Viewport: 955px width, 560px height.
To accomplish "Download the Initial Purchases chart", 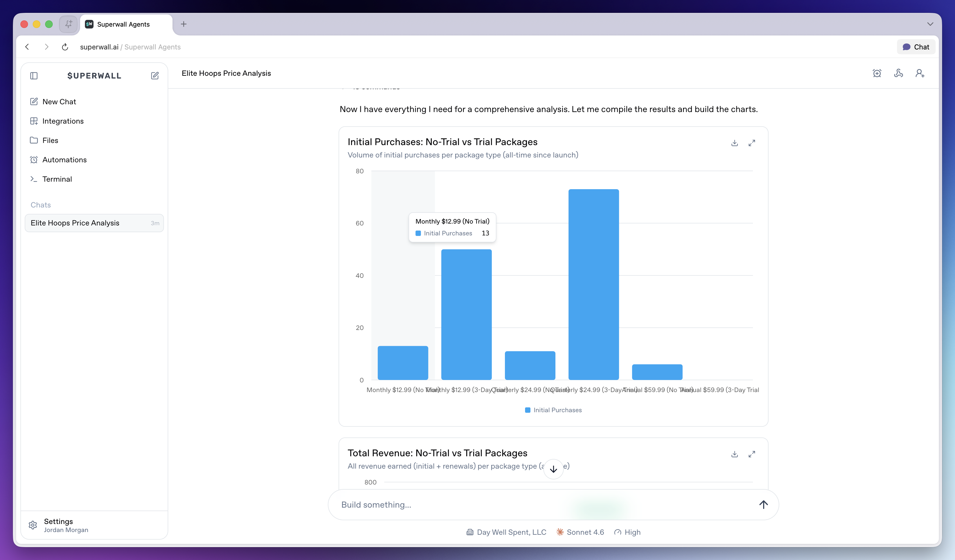I will (734, 143).
